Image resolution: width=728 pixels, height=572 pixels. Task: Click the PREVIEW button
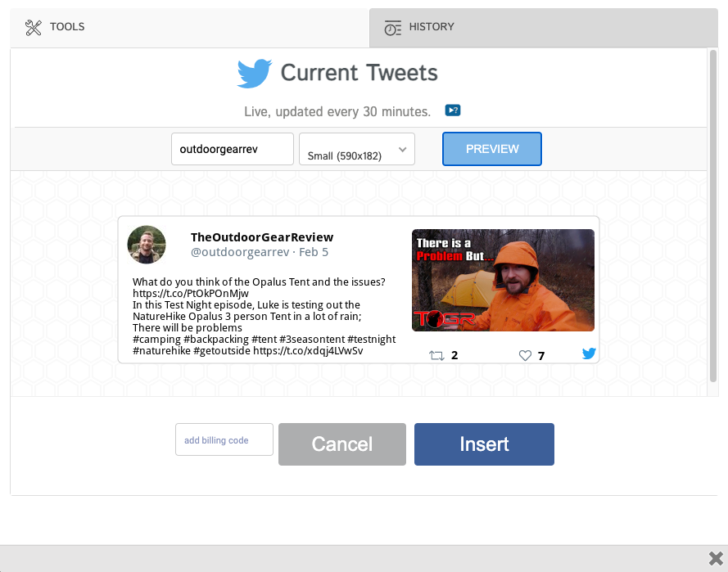pos(491,149)
